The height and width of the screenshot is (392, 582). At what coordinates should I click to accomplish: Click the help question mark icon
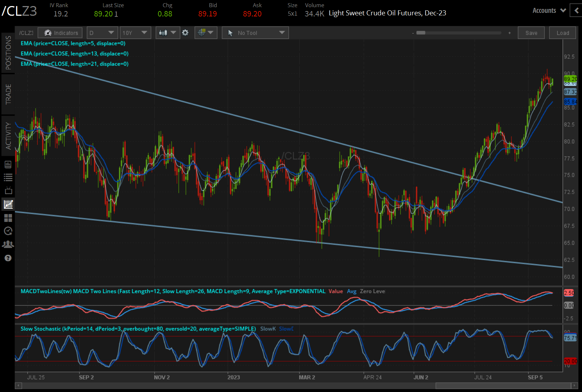pos(8,258)
